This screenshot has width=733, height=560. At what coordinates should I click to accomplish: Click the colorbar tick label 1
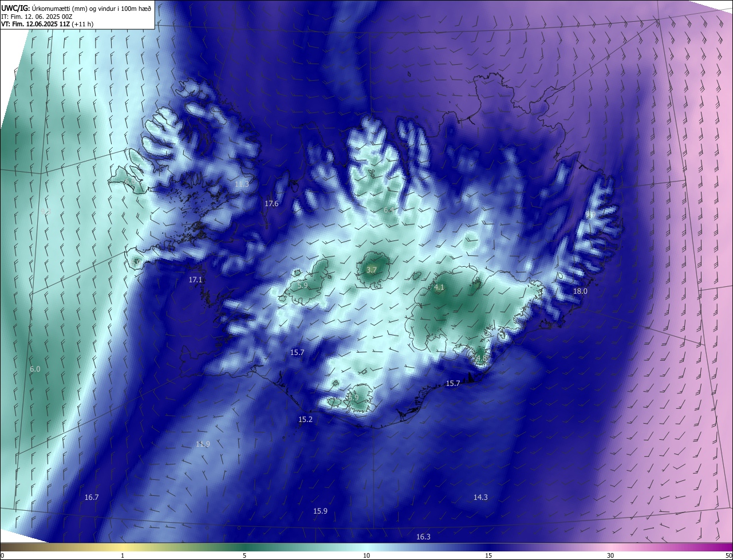pos(123,556)
